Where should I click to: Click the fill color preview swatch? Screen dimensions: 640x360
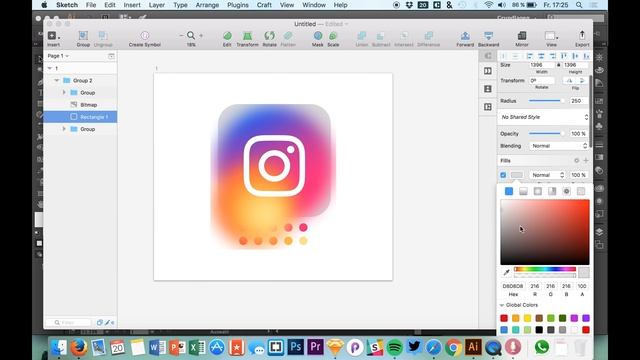[x=517, y=175]
